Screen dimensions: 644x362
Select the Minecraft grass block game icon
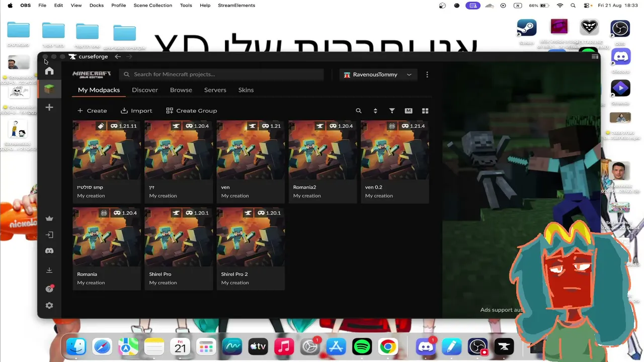[49, 89]
